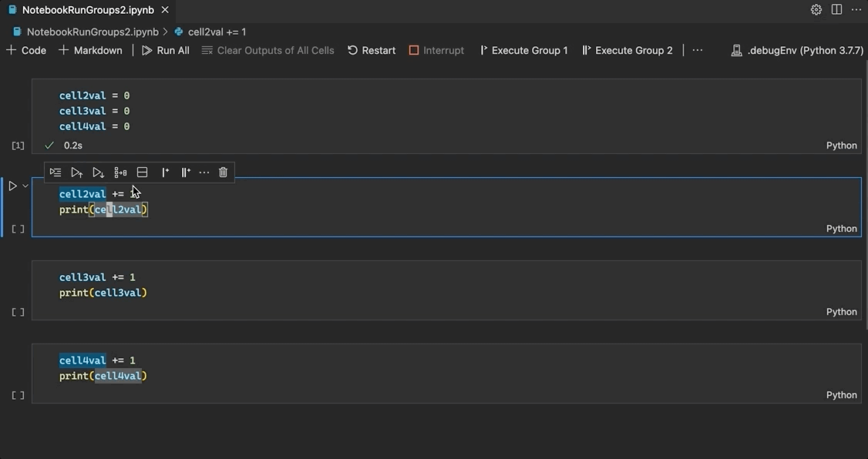The height and width of the screenshot is (459, 868).
Task: Select the Execute Above Cells icon
Action: click(x=76, y=172)
